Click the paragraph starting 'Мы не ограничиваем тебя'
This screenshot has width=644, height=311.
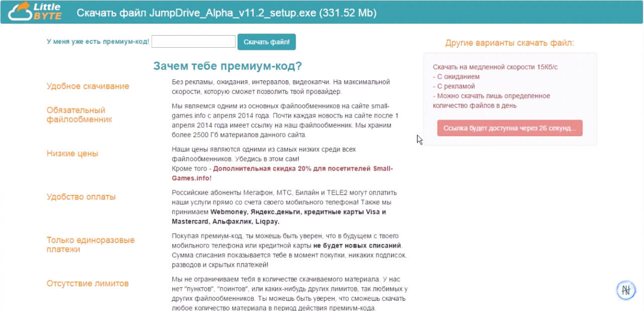tap(290, 293)
